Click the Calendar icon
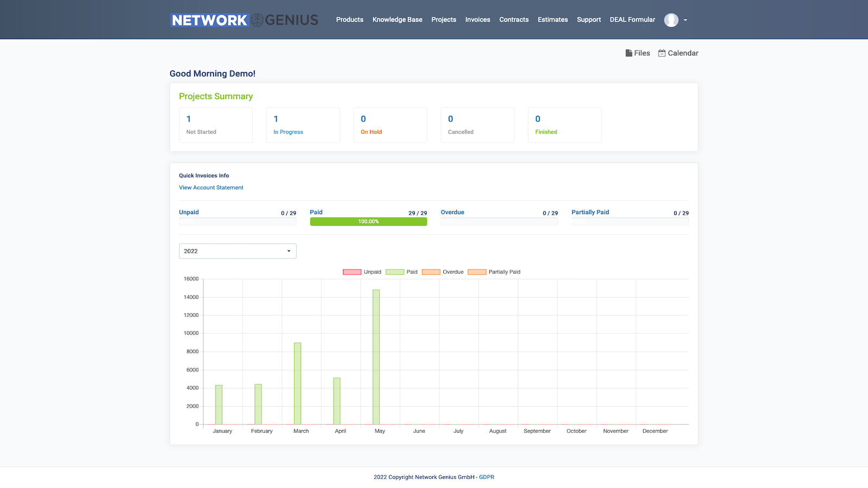 tap(662, 53)
